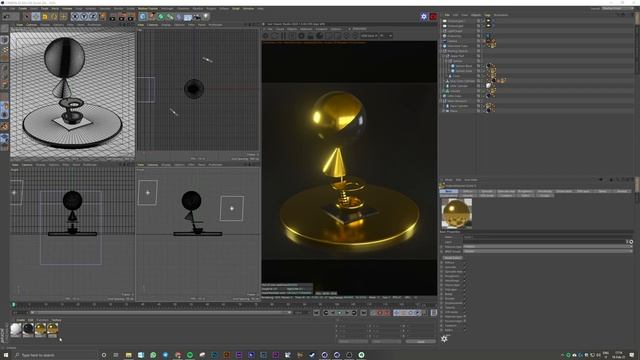The image size is (640, 360).
Task: Click the timeline preview range slider bar
Action: click(x=161, y=313)
